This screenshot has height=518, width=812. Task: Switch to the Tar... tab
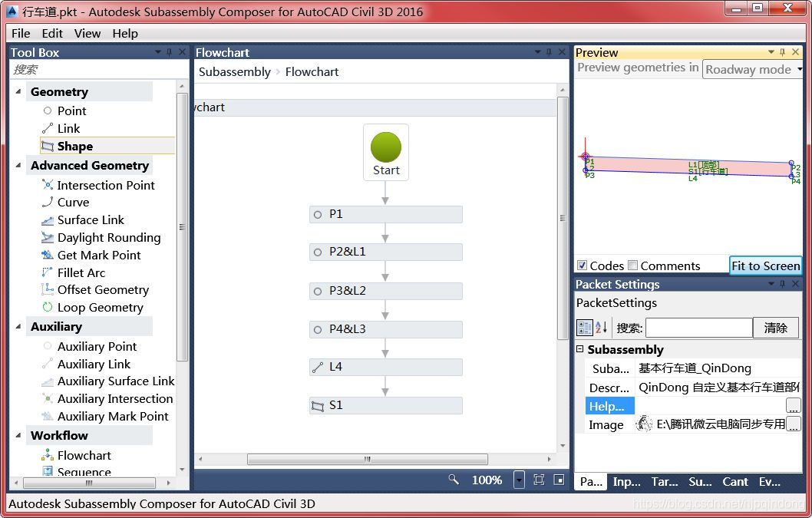click(665, 482)
